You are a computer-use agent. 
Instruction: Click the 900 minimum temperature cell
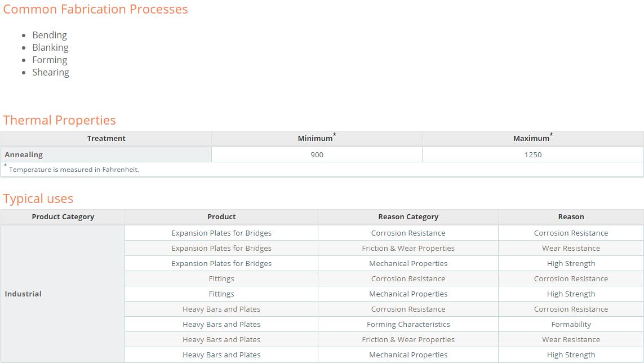coord(317,154)
